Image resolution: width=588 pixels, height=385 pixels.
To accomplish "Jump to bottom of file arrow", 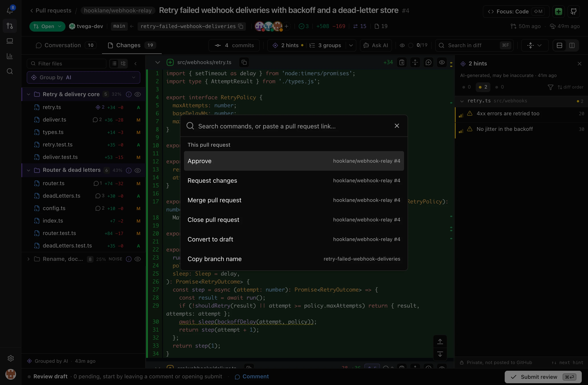I will coord(440,354).
